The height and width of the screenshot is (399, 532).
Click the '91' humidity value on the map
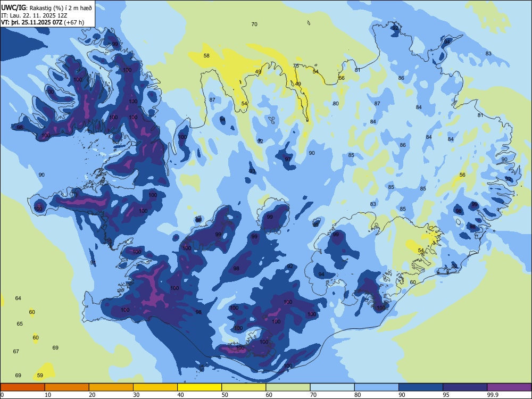click(x=93, y=263)
